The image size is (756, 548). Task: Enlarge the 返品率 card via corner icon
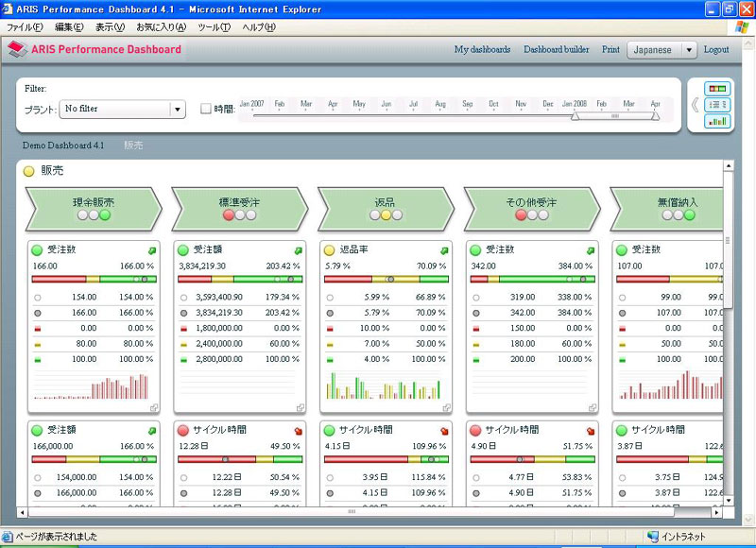(446, 408)
